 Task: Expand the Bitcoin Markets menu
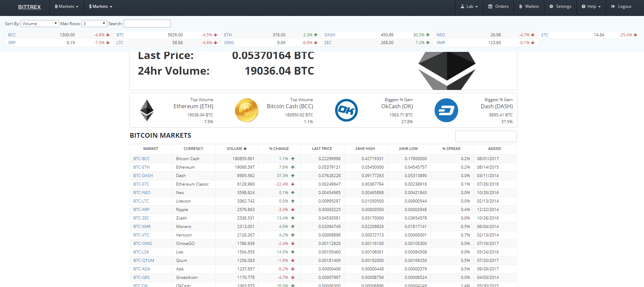point(67,6)
